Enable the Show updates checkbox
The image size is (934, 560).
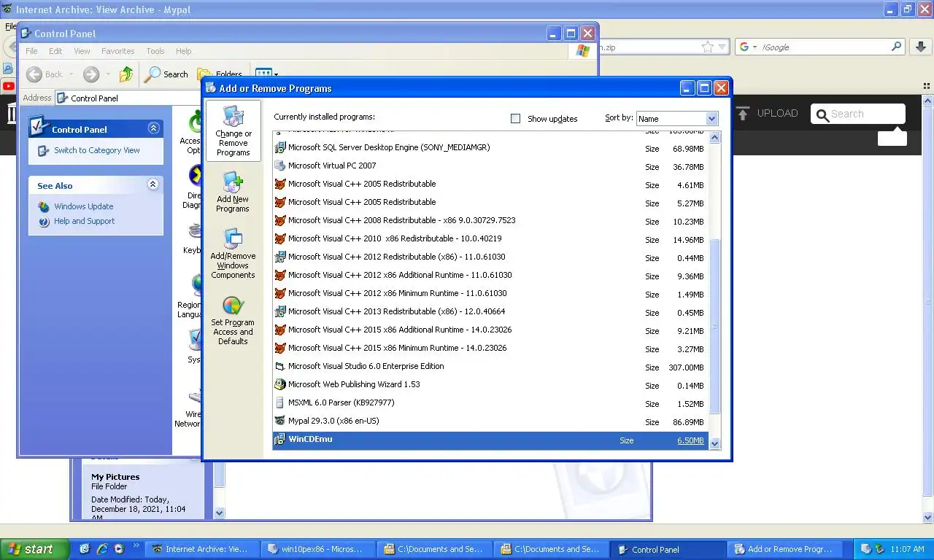tap(515, 118)
